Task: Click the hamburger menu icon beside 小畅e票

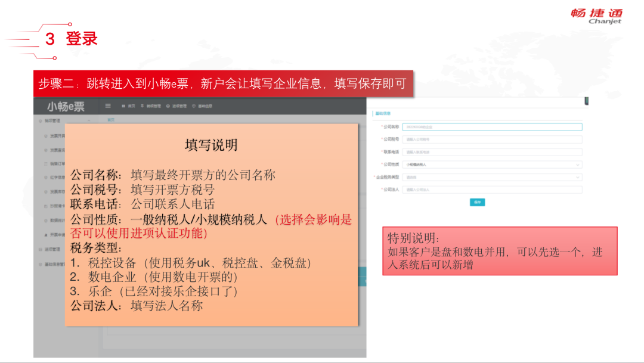Action: pos(108,106)
